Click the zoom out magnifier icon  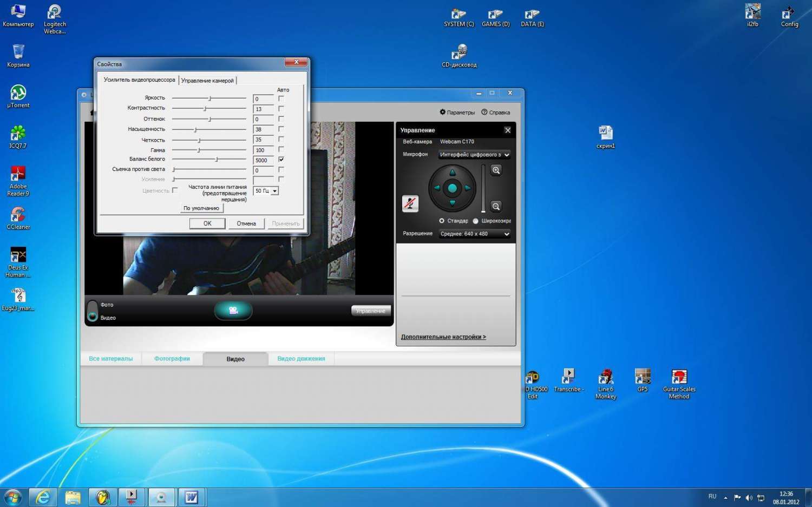(496, 206)
